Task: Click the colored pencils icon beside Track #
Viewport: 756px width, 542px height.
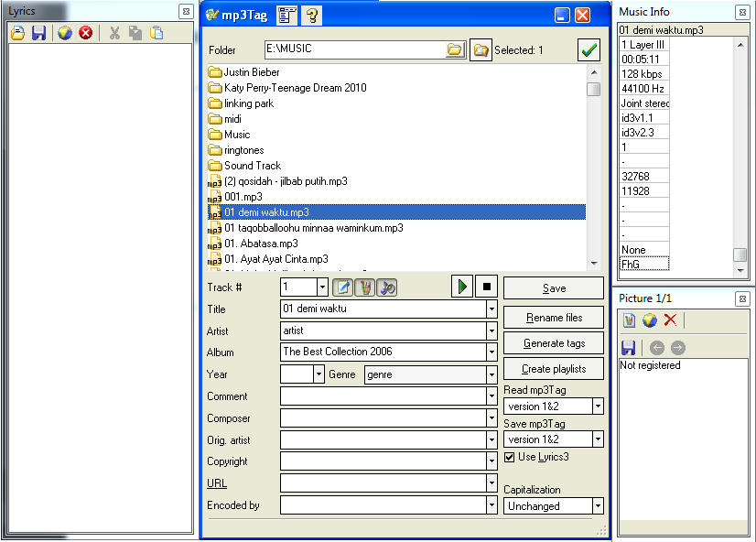Action: (x=365, y=287)
